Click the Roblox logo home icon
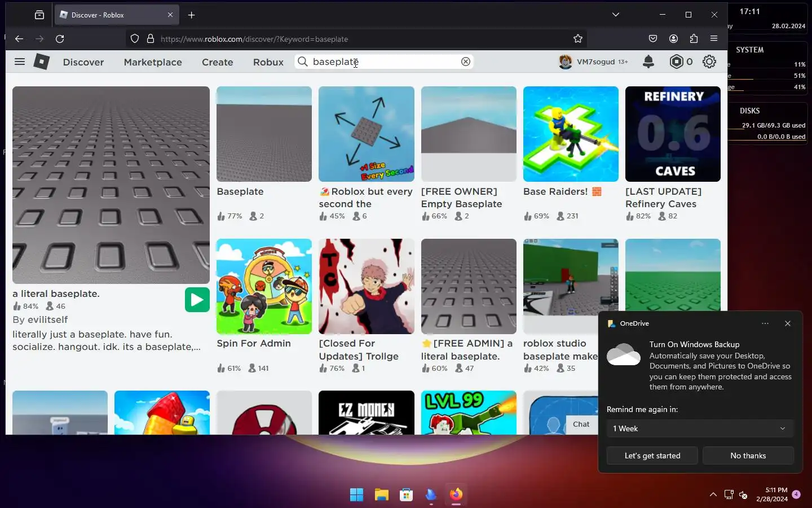This screenshot has height=508, width=812. [41, 62]
